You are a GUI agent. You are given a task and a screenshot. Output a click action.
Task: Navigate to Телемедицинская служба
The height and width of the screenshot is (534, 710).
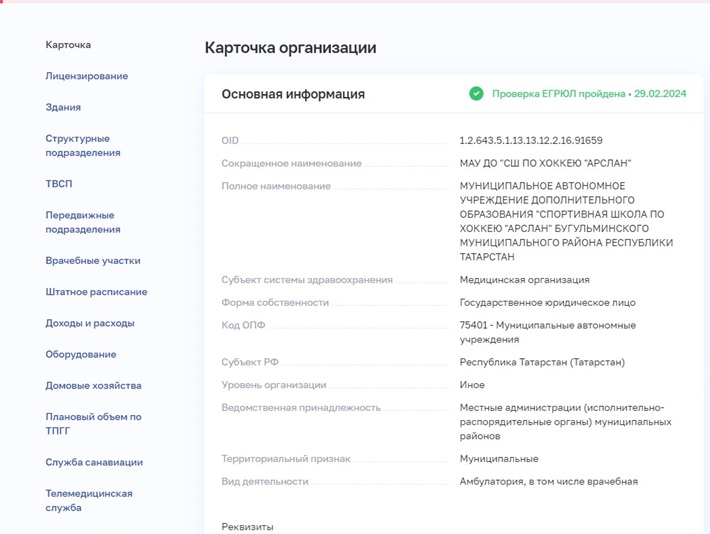tap(88, 500)
